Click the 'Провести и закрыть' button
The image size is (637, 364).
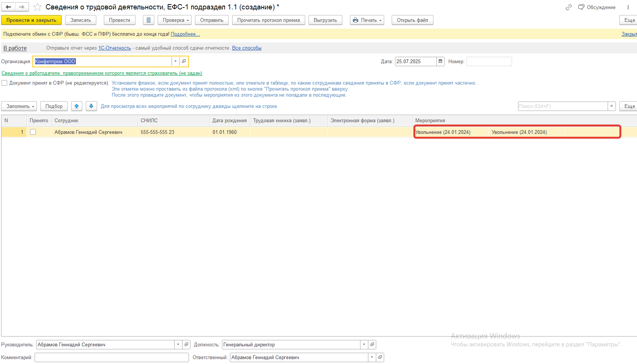[31, 20]
